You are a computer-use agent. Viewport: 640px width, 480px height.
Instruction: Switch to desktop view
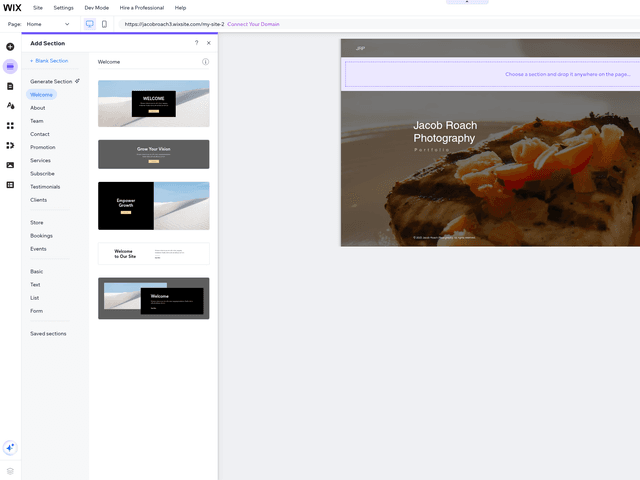coord(89,23)
